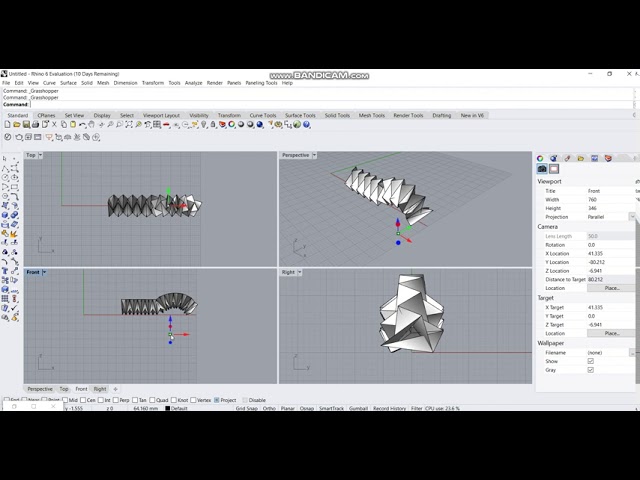Open the Surface menu

(x=68, y=83)
